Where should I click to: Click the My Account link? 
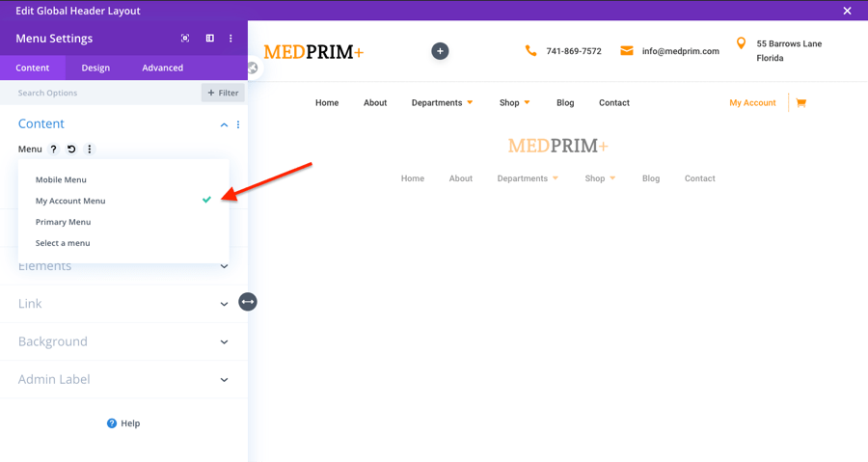pos(752,103)
